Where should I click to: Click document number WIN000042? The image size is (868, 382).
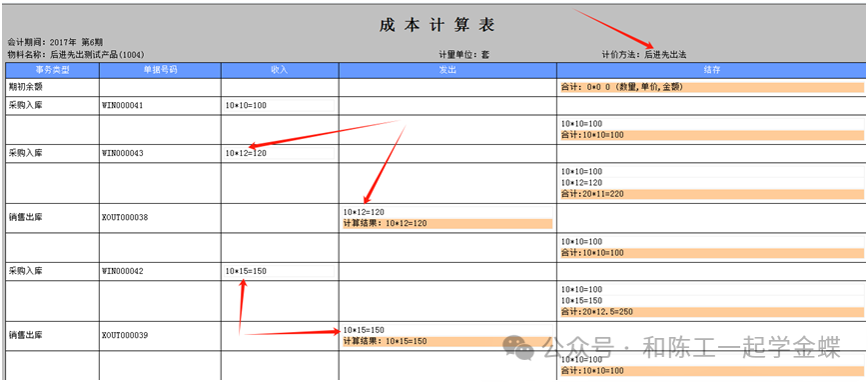tap(123, 272)
